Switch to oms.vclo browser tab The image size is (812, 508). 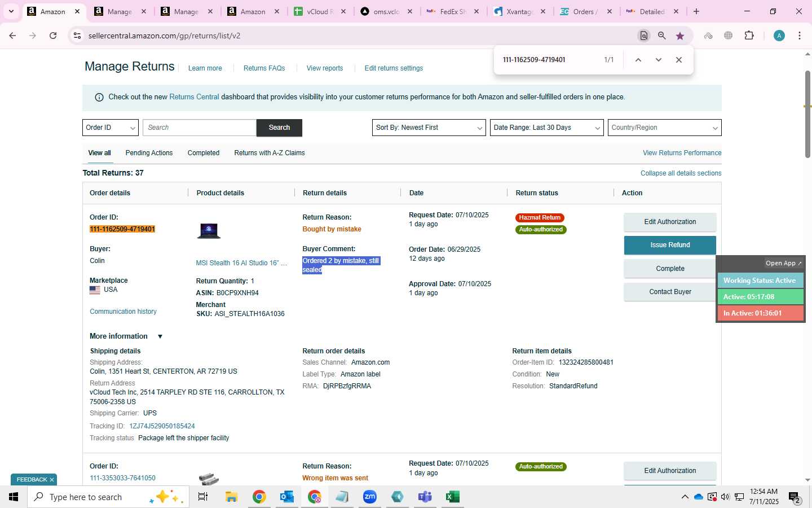[386, 11]
